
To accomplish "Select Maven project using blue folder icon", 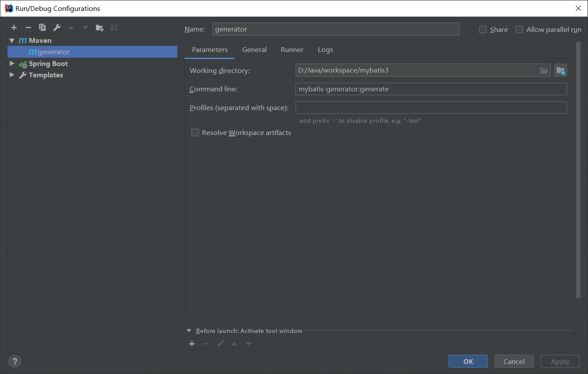I will [560, 70].
